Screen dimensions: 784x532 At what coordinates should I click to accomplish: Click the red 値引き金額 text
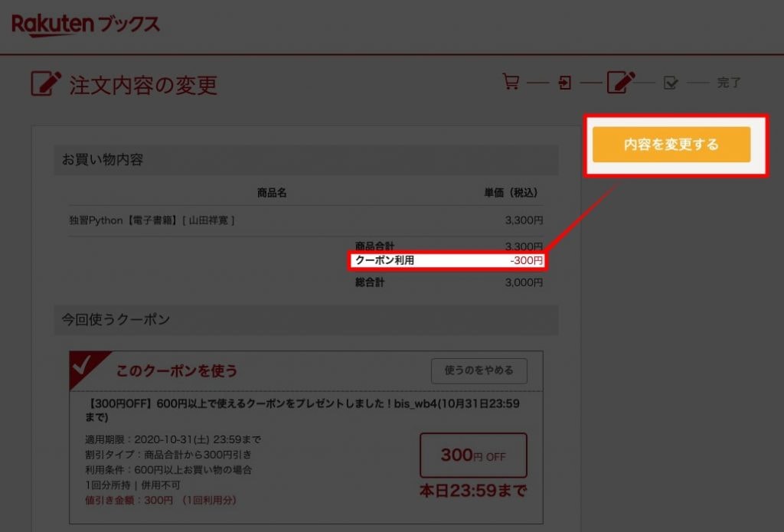click(x=161, y=500)
